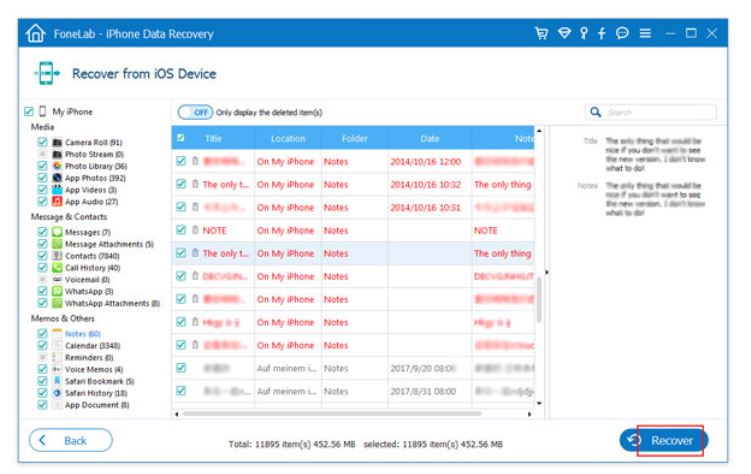Select the Notes (60) category
The height and width of the screenshot is (474, 751).
(x=83, y=334)
